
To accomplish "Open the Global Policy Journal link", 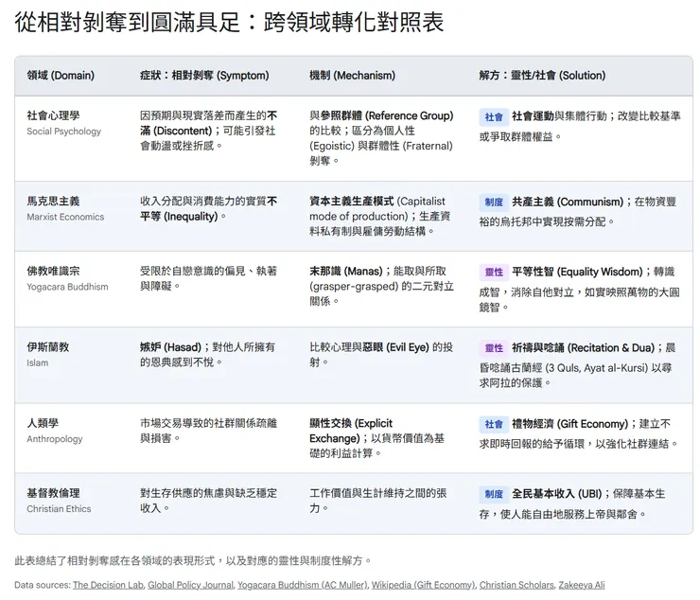I will coord(191,585).
